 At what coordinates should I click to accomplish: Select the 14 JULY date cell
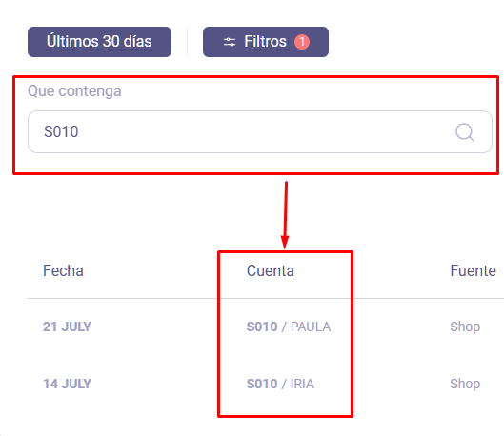point(68,384)
